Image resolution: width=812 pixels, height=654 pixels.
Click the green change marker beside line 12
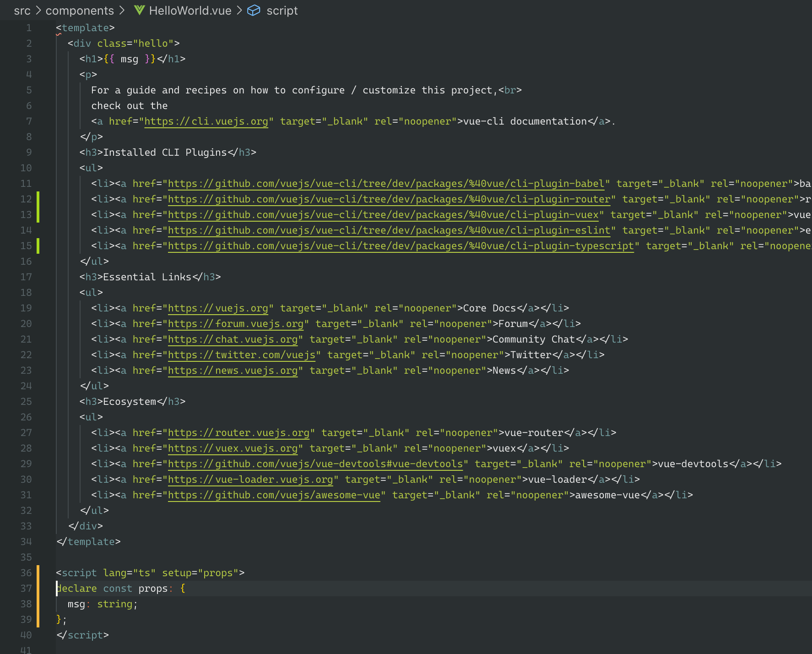pos(38,199)
